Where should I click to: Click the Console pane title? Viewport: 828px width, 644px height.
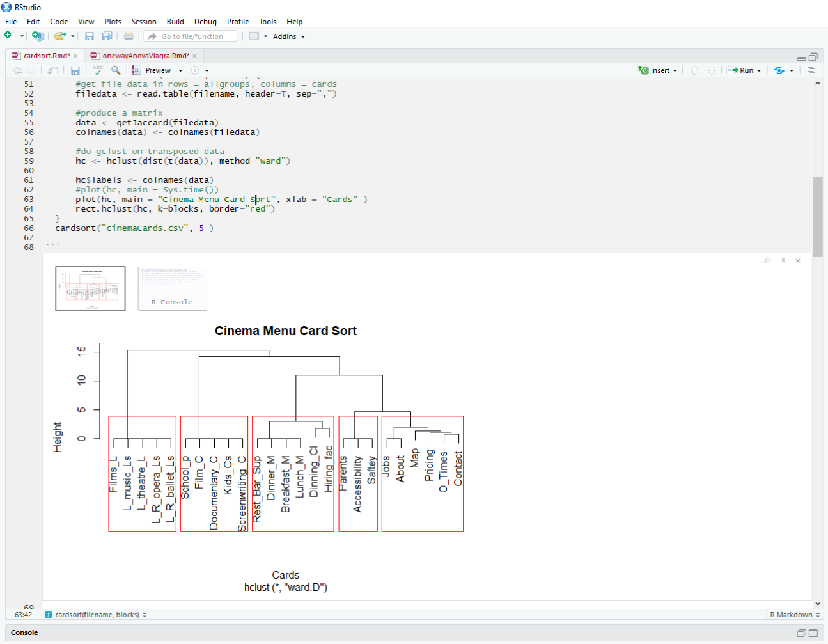pos(24,632)
